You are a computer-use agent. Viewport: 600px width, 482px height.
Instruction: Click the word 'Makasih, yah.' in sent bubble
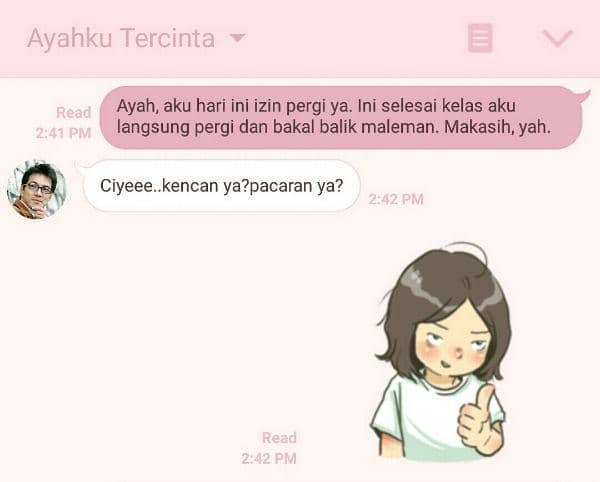coord(497,127)
